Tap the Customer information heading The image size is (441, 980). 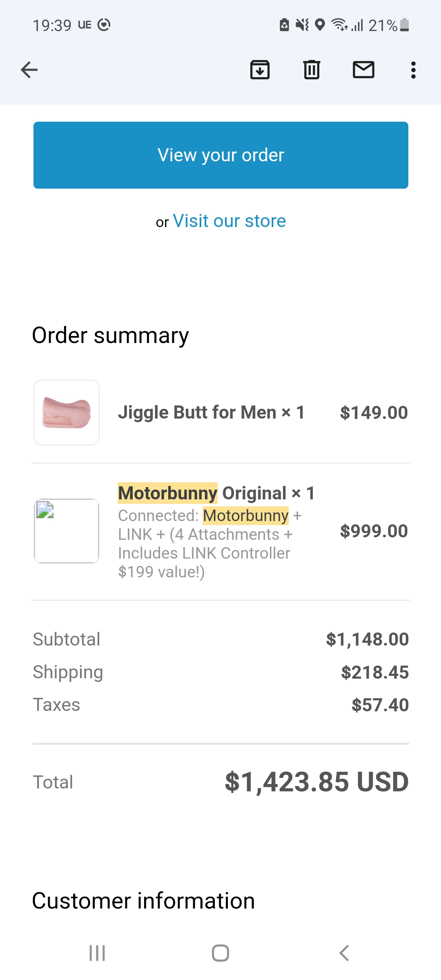(x=143, y=901)
